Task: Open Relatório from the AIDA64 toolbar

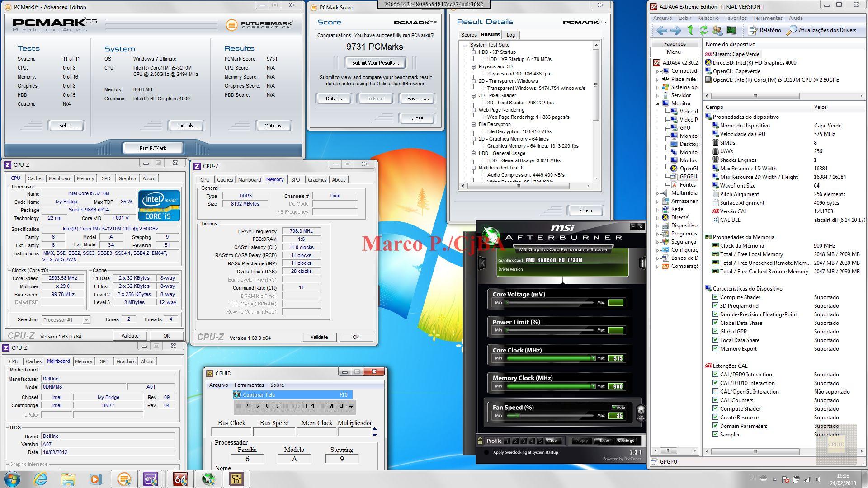Action: (765, 30)
